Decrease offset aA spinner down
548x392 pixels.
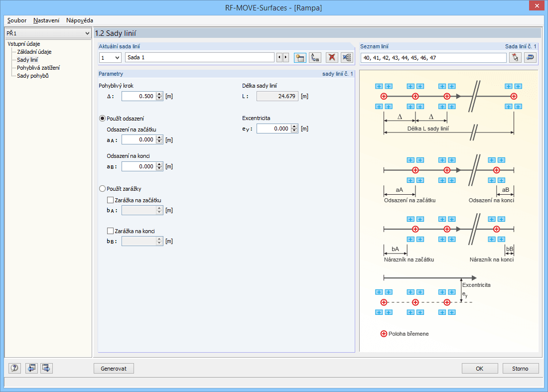tap(159, 142)
